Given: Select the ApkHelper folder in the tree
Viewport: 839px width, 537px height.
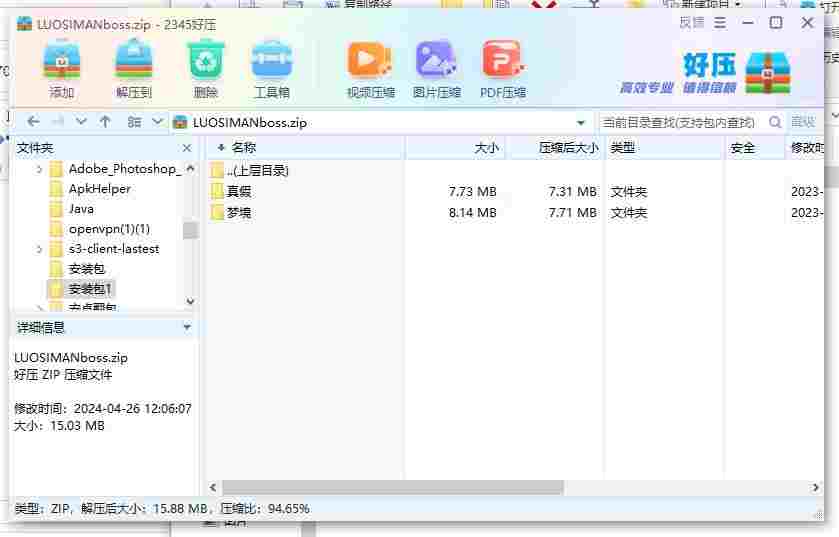Looking at the screenshot, I should [x=100, y=189].
